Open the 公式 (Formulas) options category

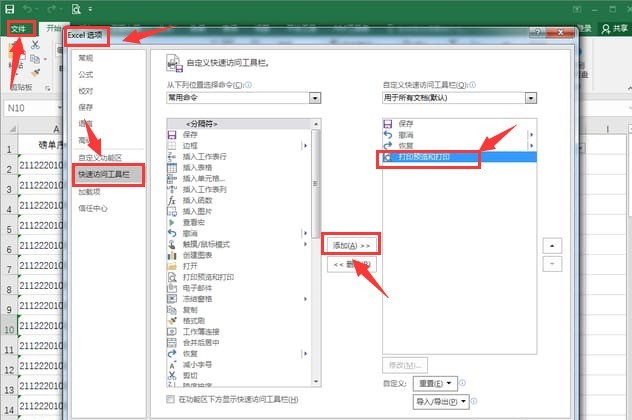tap(87, 73)
